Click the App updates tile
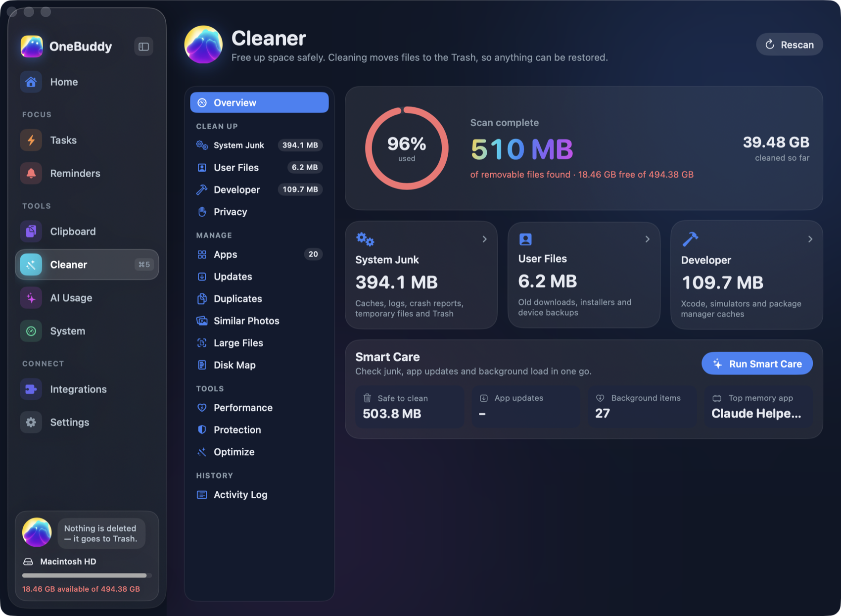The height and width of the screenshot is (616, 841). point(525,407)
